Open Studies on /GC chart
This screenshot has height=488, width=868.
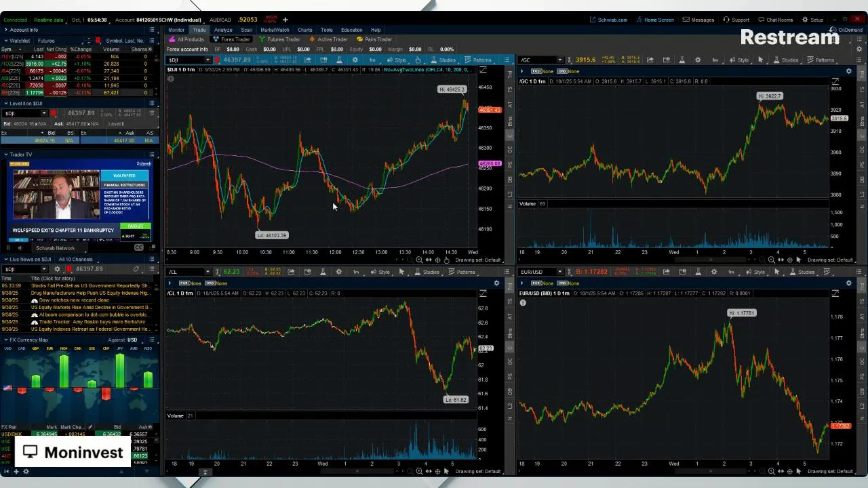tap(785, 60)
